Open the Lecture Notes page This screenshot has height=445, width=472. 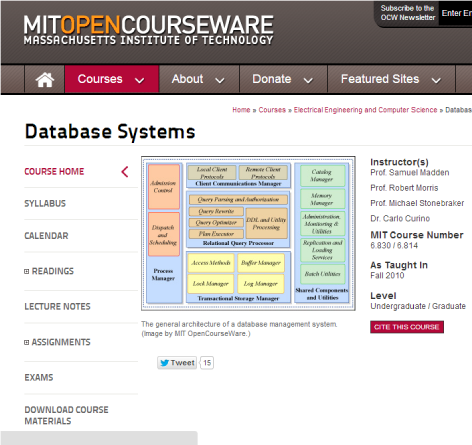[57, 306]
